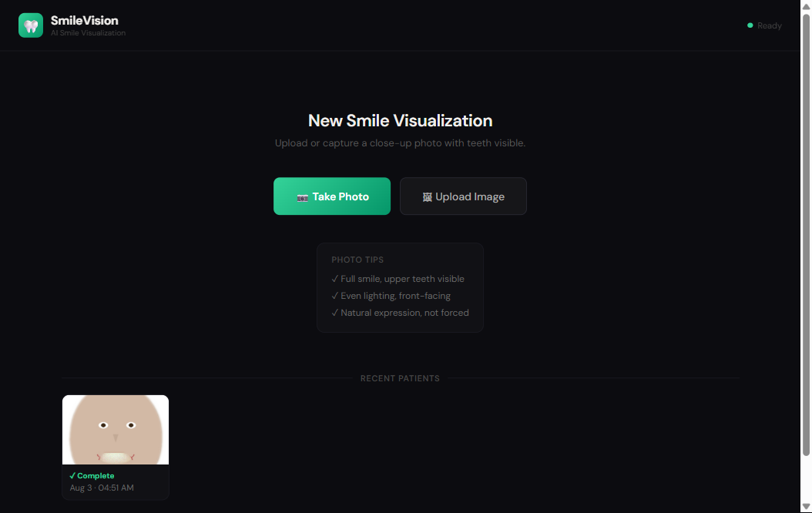The width and height of the screenshot is (812, 513).
Task: Click the camera icon in Take Photo
Action: pos(303,198)
